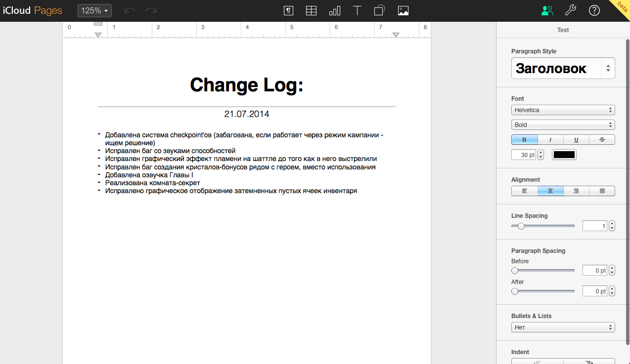Screen dimensions: 630x364
Task: Click the After spacing stepper arrows
Action: pyautogui.click(x=612, y=291)
